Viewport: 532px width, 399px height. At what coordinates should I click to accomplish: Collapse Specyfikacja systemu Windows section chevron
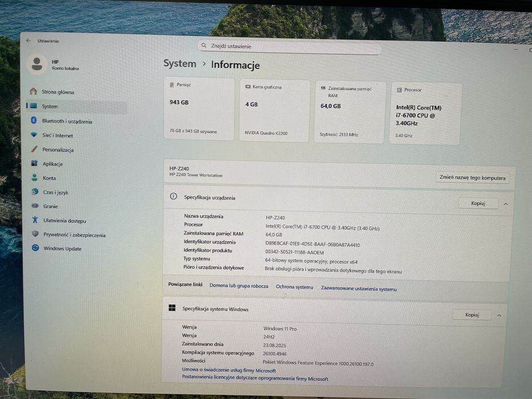click(499, 316)
